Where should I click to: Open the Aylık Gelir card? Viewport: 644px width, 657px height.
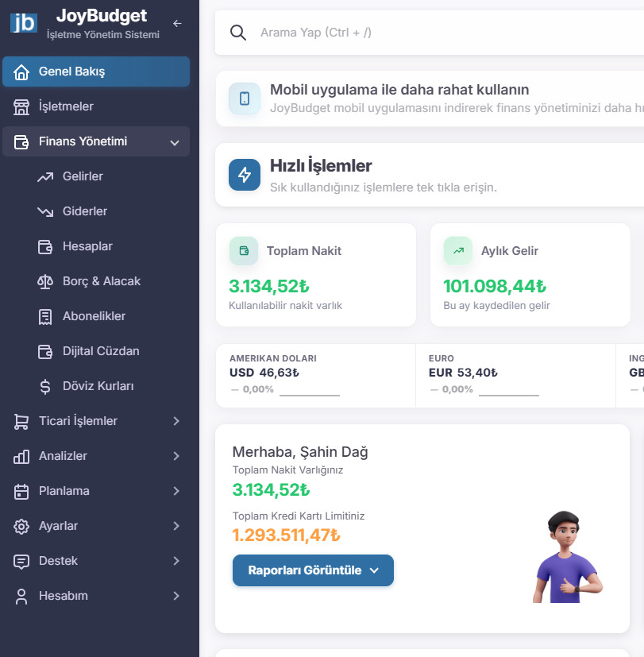tap(530, 275)
